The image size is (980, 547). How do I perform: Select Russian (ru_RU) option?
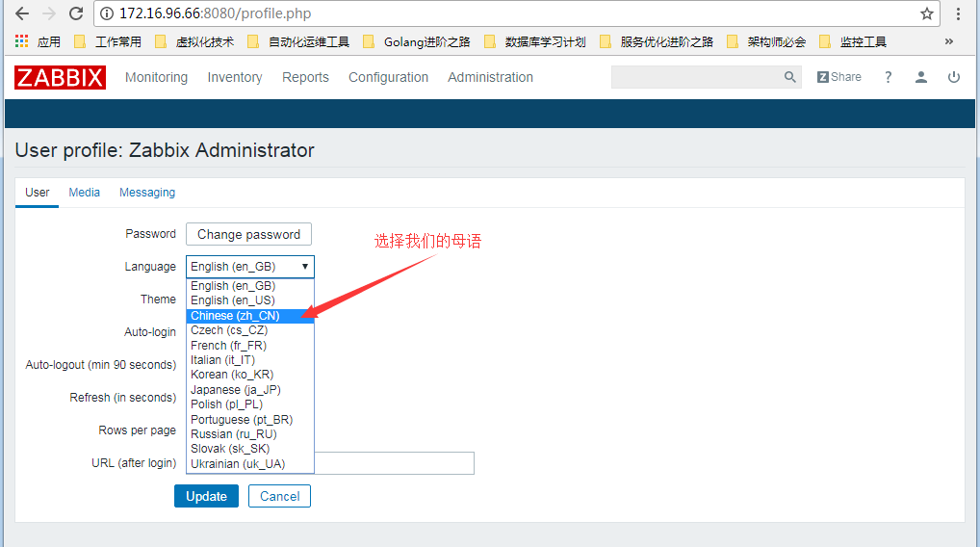click(x=250, y=434)
